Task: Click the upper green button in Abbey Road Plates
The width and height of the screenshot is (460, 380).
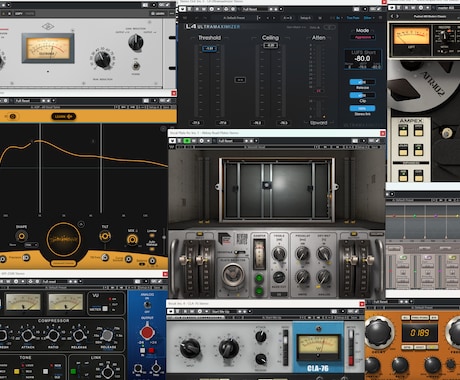Action: click(x=259, y=278)
